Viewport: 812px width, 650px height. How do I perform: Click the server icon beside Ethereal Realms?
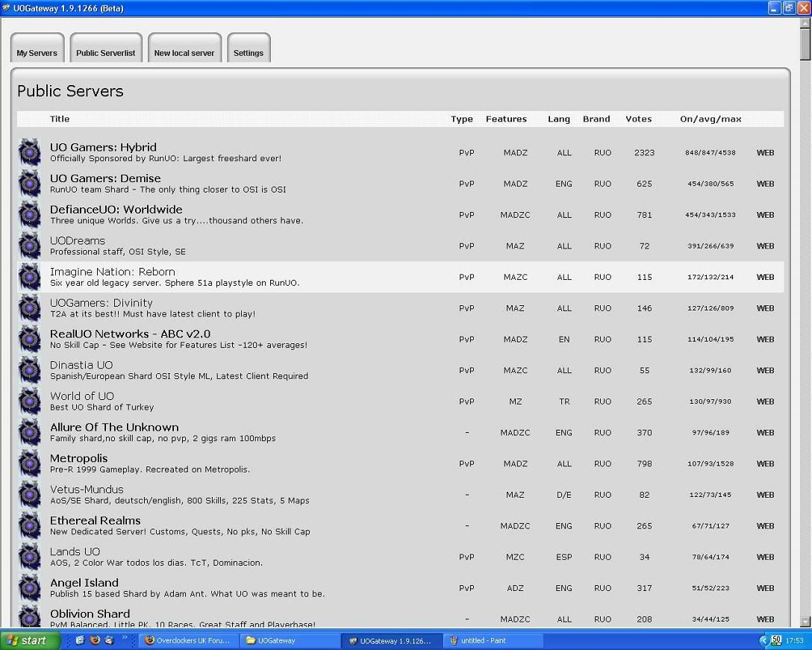(x=30, y=525)
